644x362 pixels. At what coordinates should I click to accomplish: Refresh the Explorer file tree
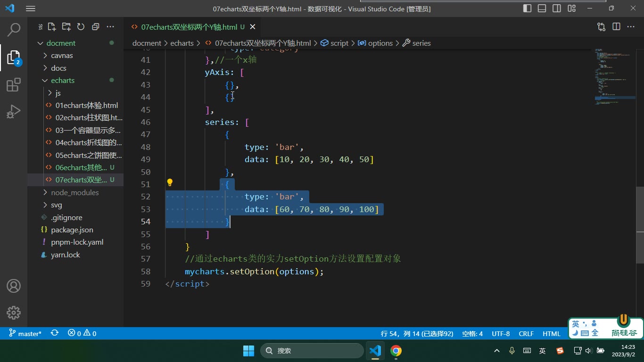click(x=81, y=27)
